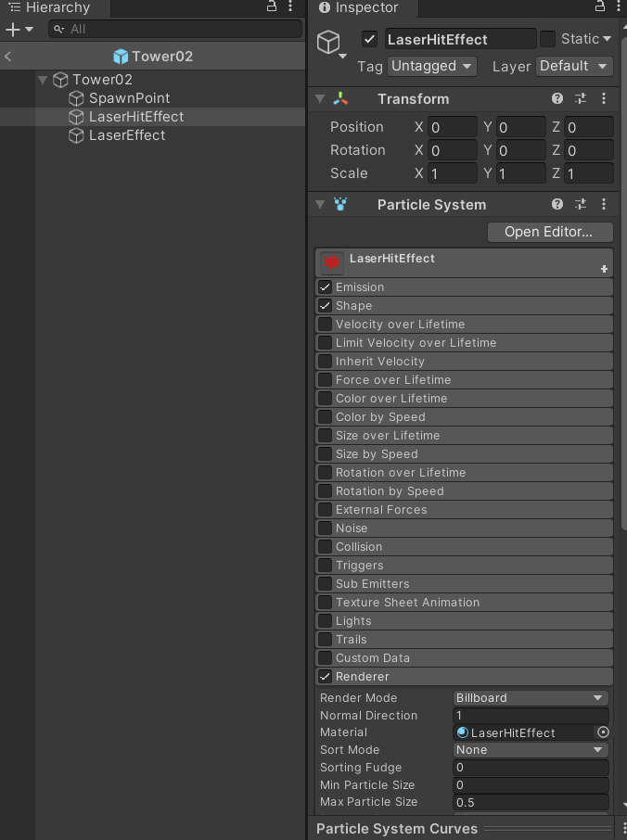Open the Particle System help icon
The width and height of the screenshot is (627, 840).
tap(557, 205)
